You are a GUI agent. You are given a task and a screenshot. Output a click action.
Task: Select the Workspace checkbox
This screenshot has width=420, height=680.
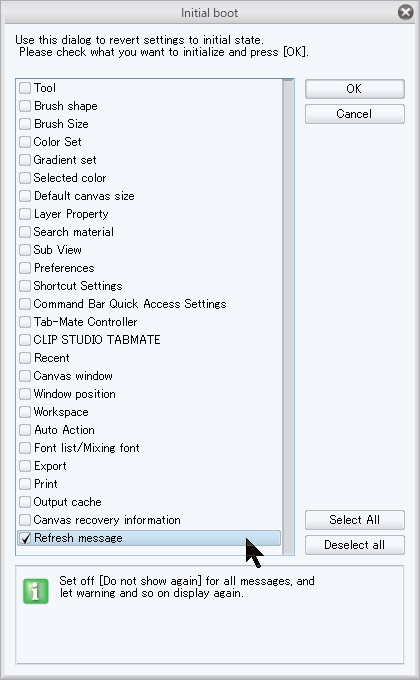point(25,412)
